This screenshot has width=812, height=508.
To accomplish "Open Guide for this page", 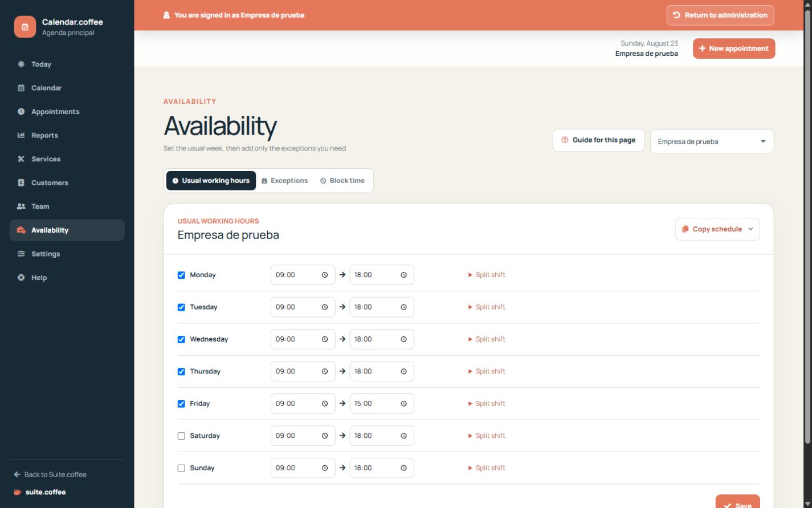I will click(598, 140).
